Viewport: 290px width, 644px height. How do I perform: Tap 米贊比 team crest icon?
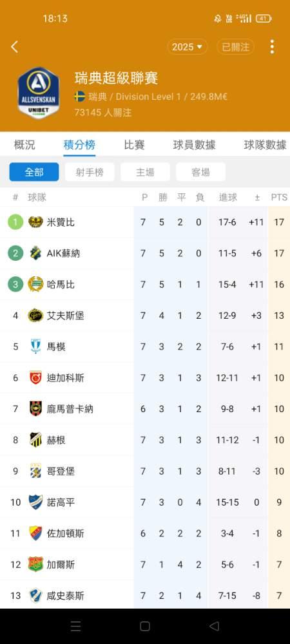(x=35, y=222)
